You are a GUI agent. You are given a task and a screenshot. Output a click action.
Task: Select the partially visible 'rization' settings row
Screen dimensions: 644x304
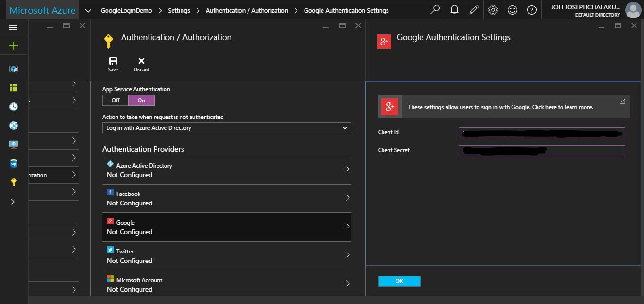53,175
